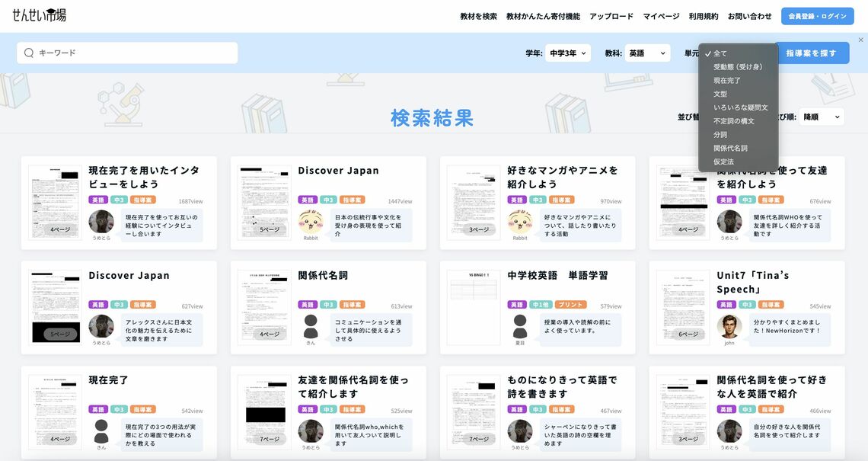Click 中3 tag on 関係代名詞 card
This screenshot has height=461, width=868.
coord(328,305)
